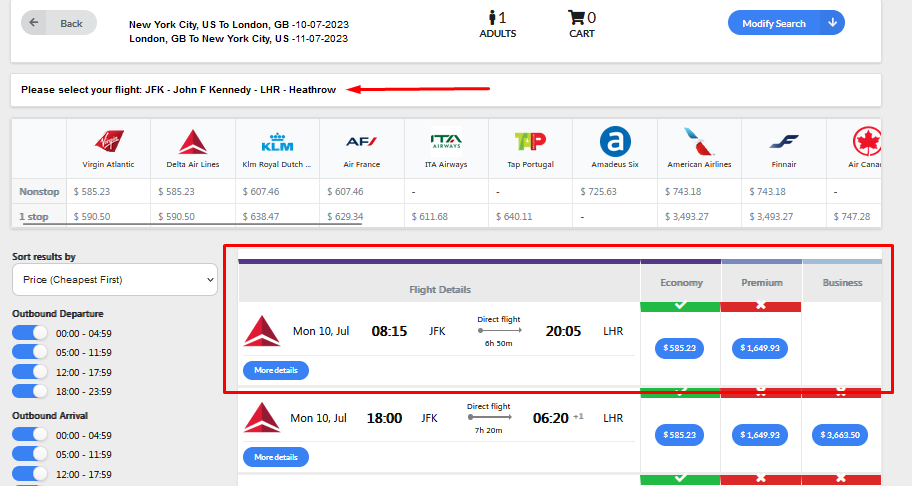Click Delta Air Lines 1 stop price $590.50
This screenshot has height=486, width=912.
point(176,216)
